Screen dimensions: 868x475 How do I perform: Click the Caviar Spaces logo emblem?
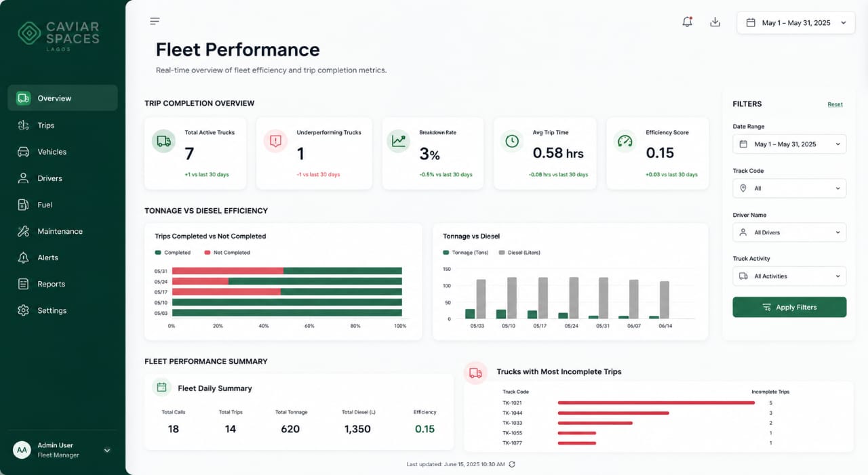pos(29,33)
